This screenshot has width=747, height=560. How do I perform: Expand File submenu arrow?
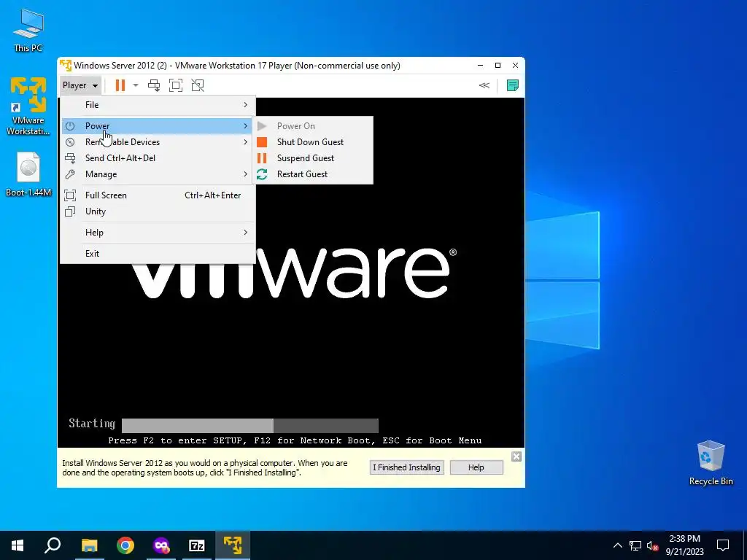click(245, 105)
